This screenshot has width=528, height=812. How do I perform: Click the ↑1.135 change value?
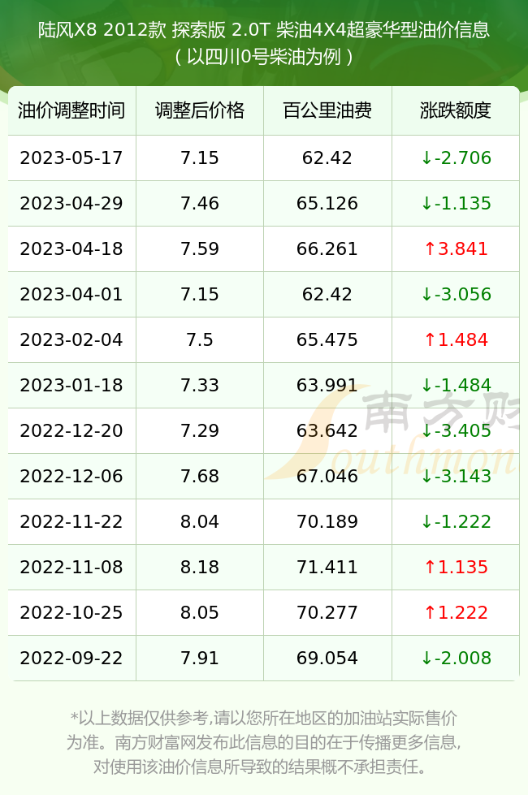pos(456,568)
